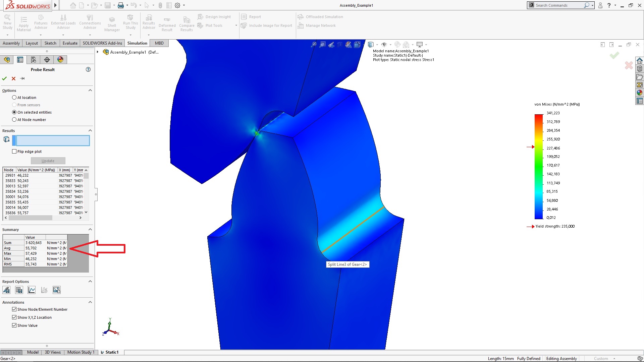The width and height of the screenshot is (644, 362).
Task: Open the DimXpertManager crosshair panel
Action: coord(47,60)
